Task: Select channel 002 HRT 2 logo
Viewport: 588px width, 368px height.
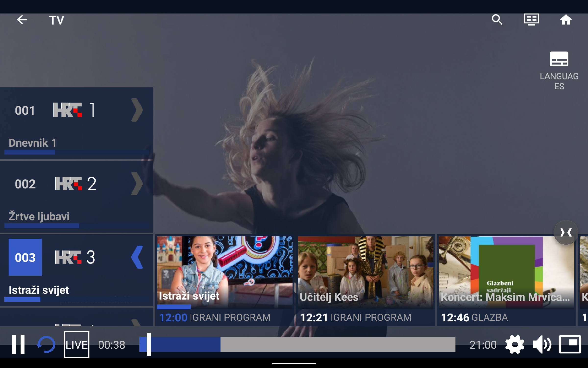Action: tap(76, 184)
